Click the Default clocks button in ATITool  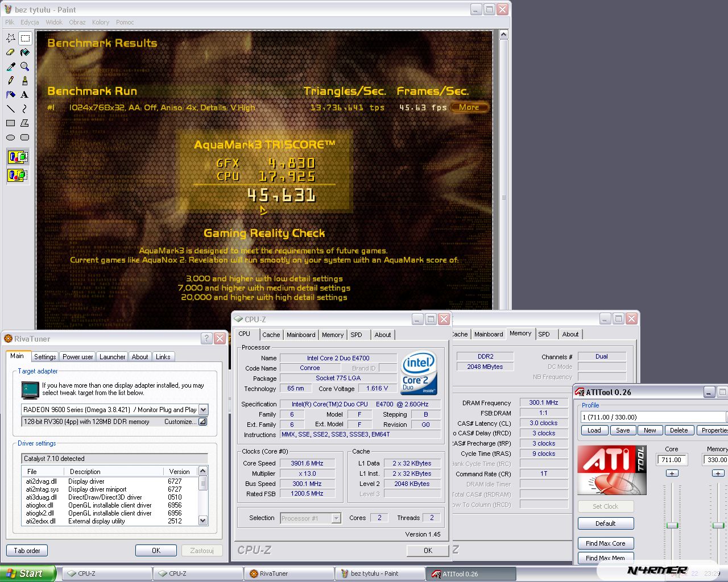(x=606, y=523)
